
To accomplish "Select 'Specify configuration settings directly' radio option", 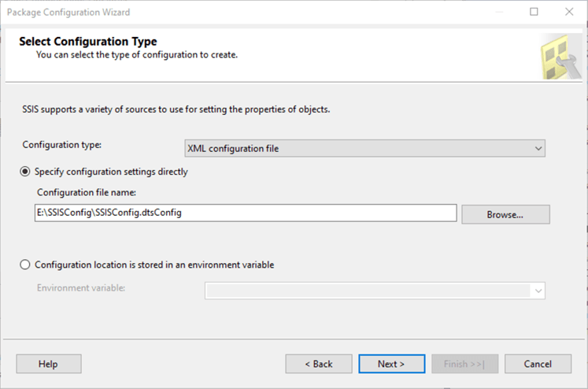I will point(26,171).
